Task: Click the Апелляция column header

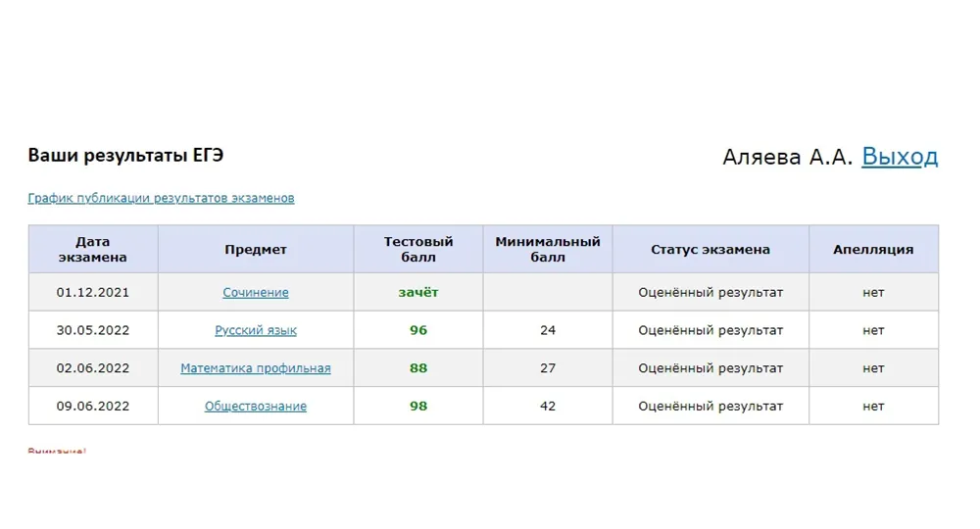Action: coord(873,250)
